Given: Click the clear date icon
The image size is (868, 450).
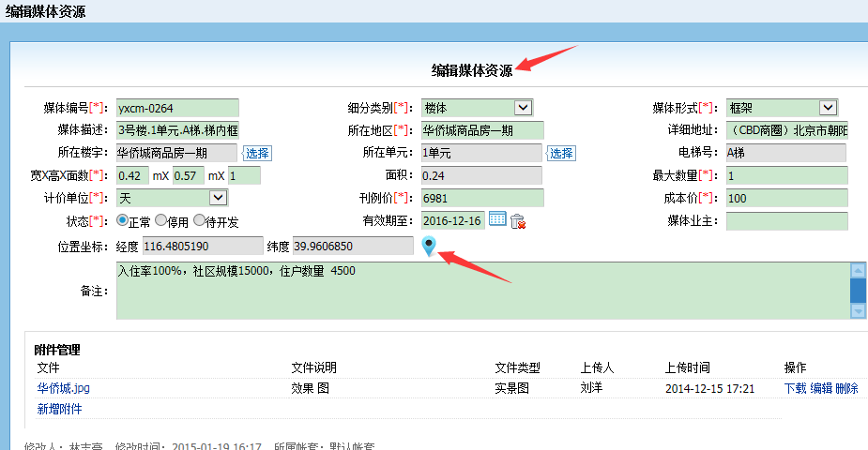Looking at the screenshot, I should [517, 221].
